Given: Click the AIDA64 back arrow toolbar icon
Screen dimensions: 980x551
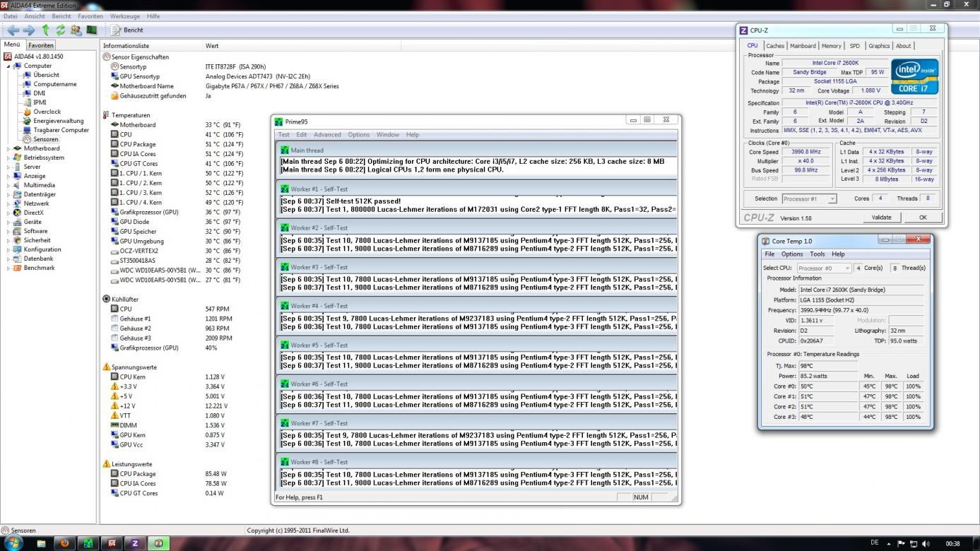Looking at the screenshot, I should [x=13, y=30].
